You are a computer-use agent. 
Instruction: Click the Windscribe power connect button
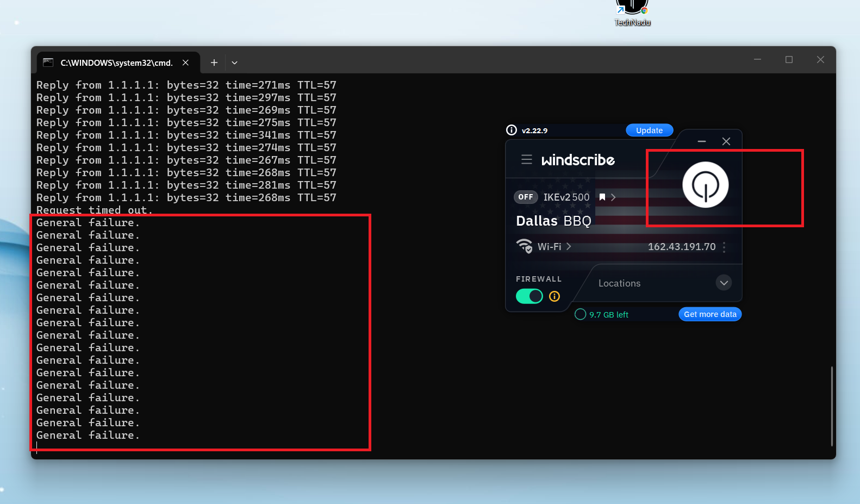click(706, 185)
